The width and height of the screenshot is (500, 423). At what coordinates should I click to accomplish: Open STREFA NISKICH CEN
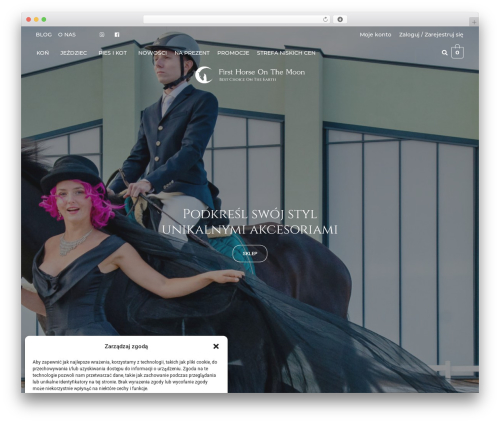point(286,53)
